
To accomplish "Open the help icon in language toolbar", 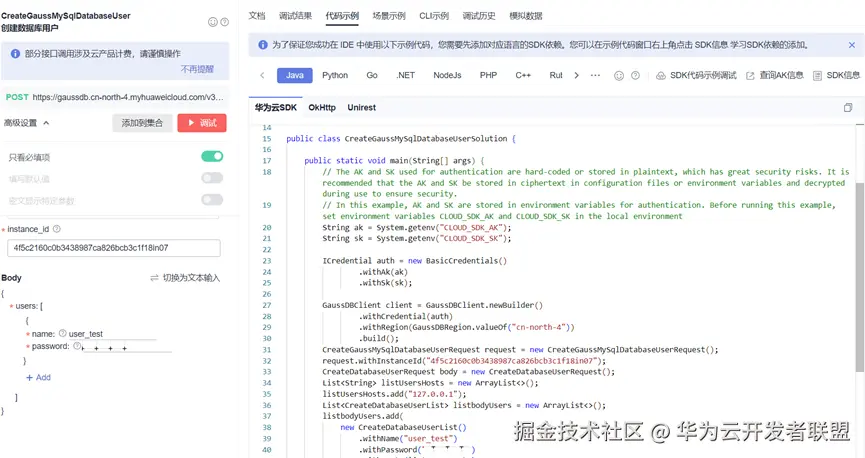I will [x=636, y=76].
